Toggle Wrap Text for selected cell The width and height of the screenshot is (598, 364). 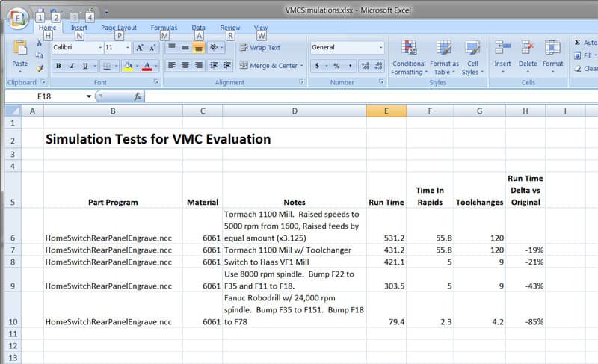pyautogui.click(x=259, y=47)
